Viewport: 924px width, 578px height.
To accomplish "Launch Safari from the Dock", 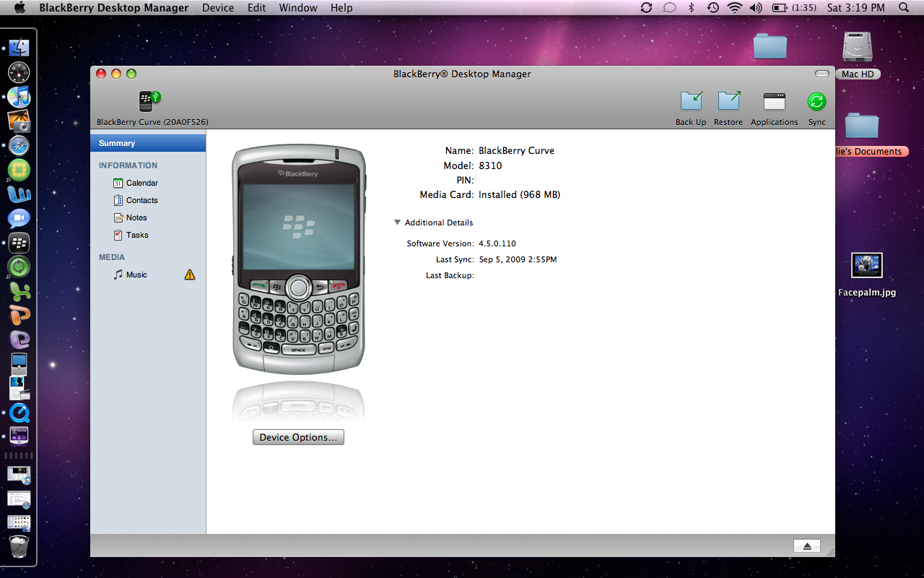I will (x=19, y=145).
